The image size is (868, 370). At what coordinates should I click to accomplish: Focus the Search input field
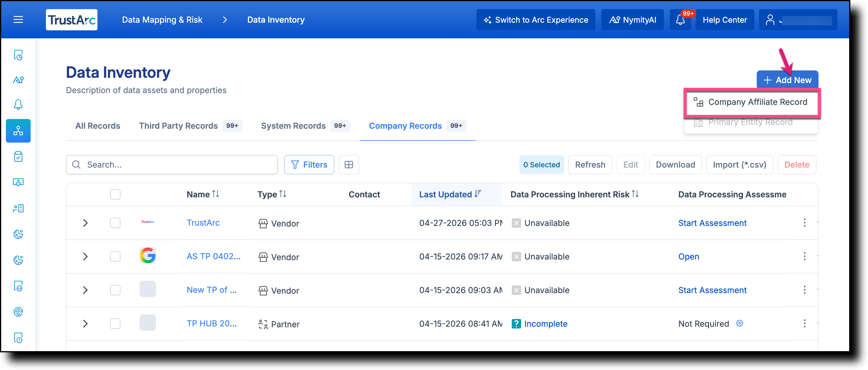pos(172,164)
